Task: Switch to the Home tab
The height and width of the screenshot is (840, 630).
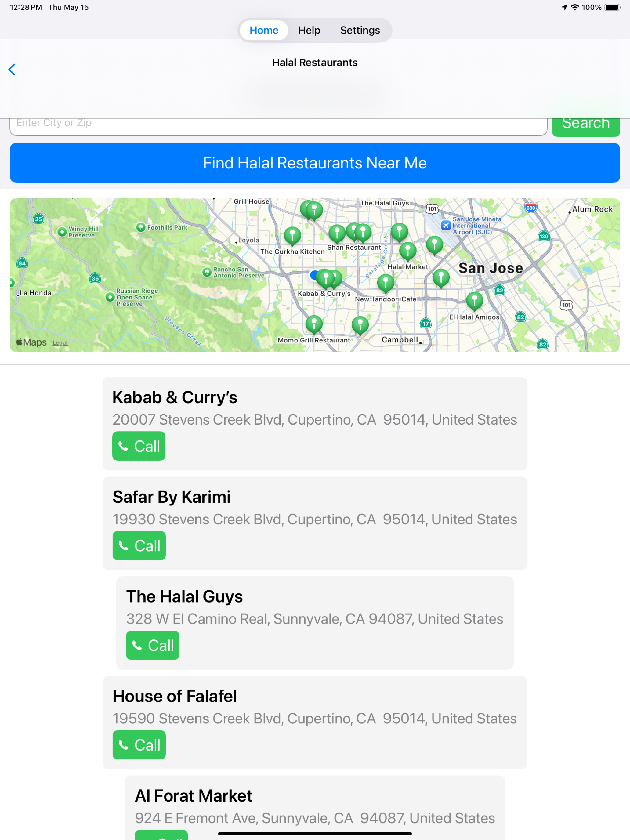Action: pos(264,31)
